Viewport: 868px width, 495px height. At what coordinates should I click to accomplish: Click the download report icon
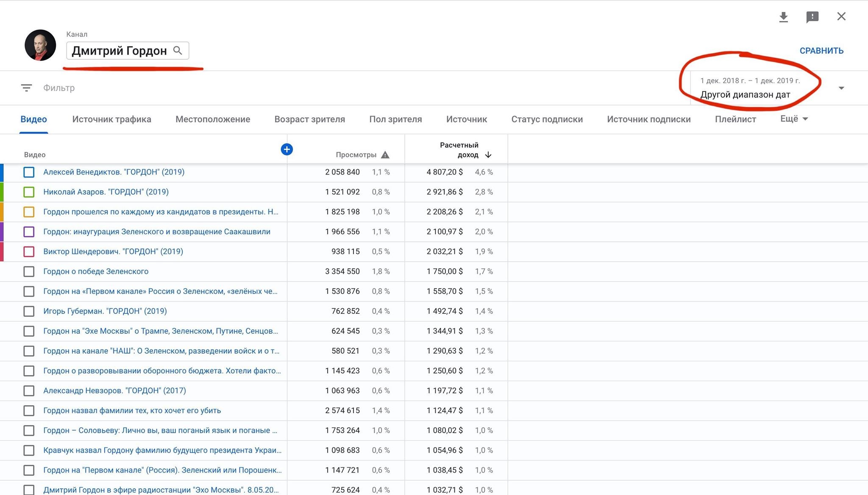coord(783,17)
